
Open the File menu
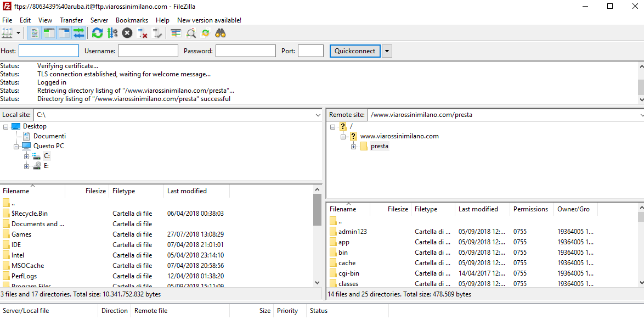[x=7, y=20]
